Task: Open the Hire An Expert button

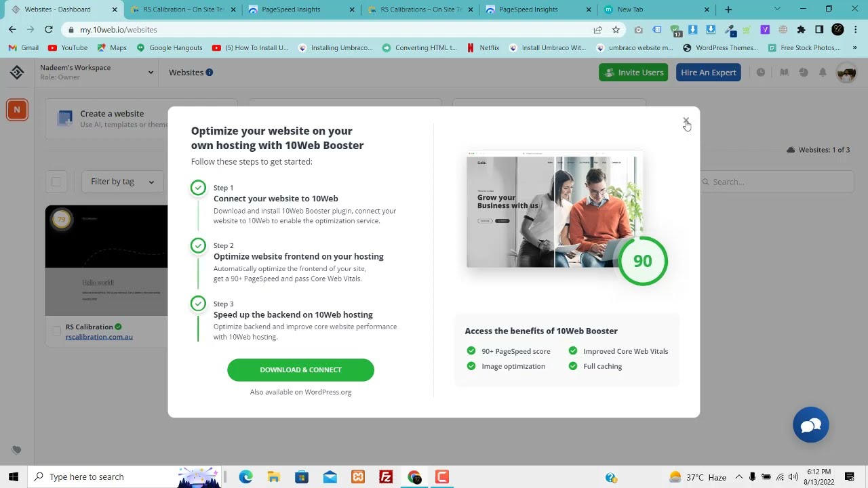Action: [x=709, y=73]
